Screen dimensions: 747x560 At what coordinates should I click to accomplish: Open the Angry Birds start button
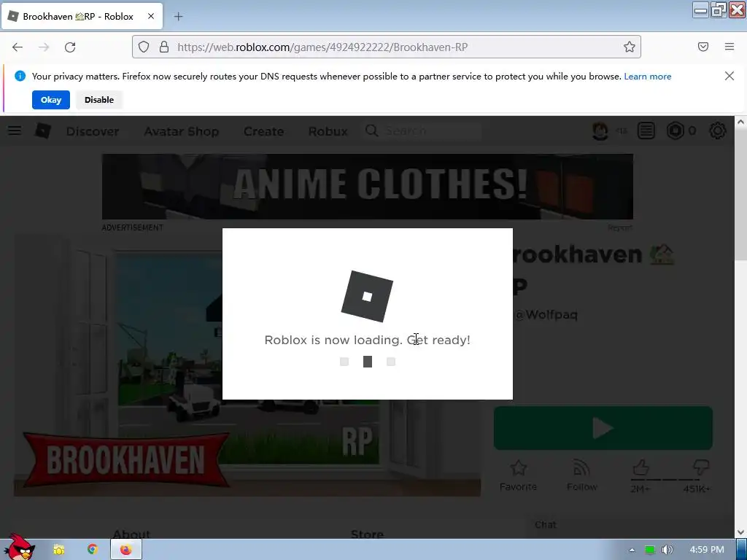click(x=20, y=548)
